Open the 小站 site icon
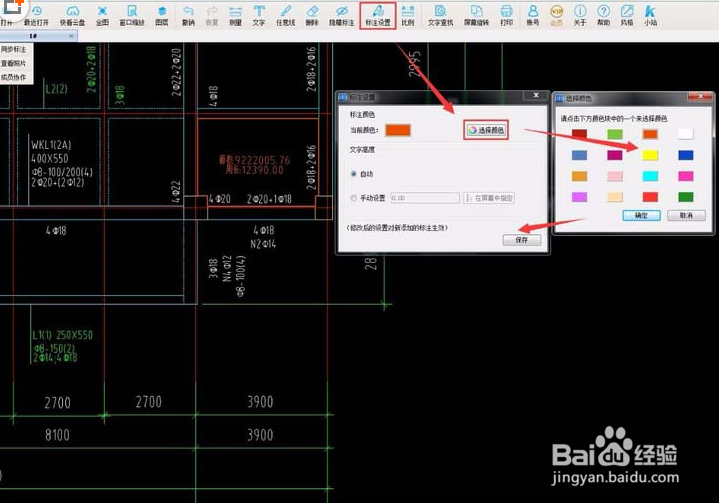The image size is (719, 503). [651, 15]
